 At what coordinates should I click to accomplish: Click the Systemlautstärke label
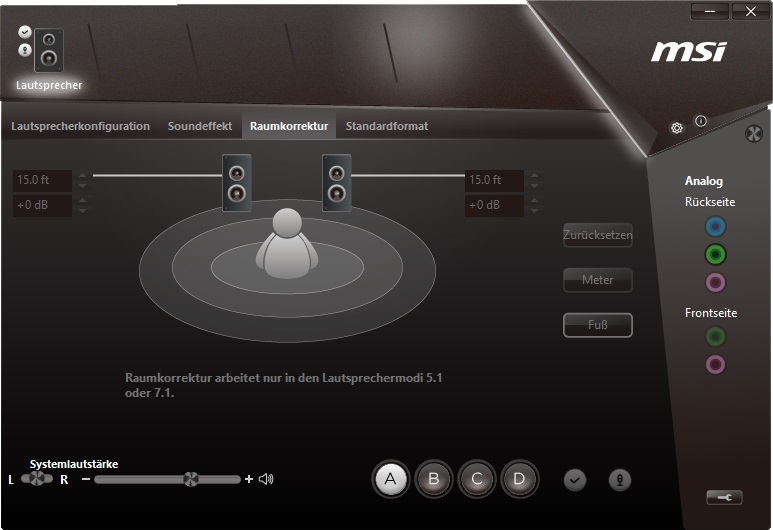(74, 464)
